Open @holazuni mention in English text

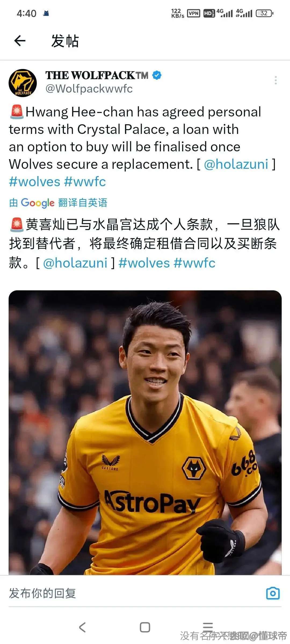236,164
